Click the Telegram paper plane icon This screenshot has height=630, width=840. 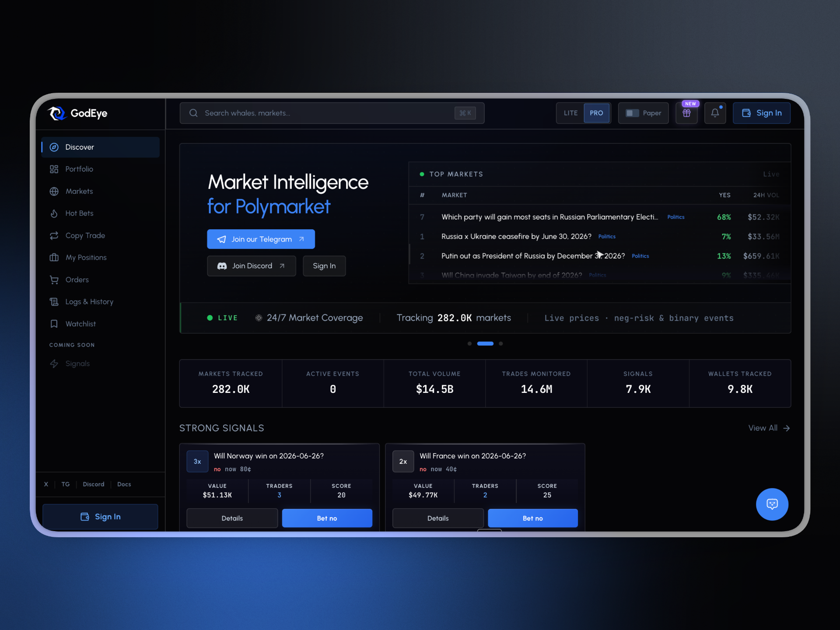point(222,239)
